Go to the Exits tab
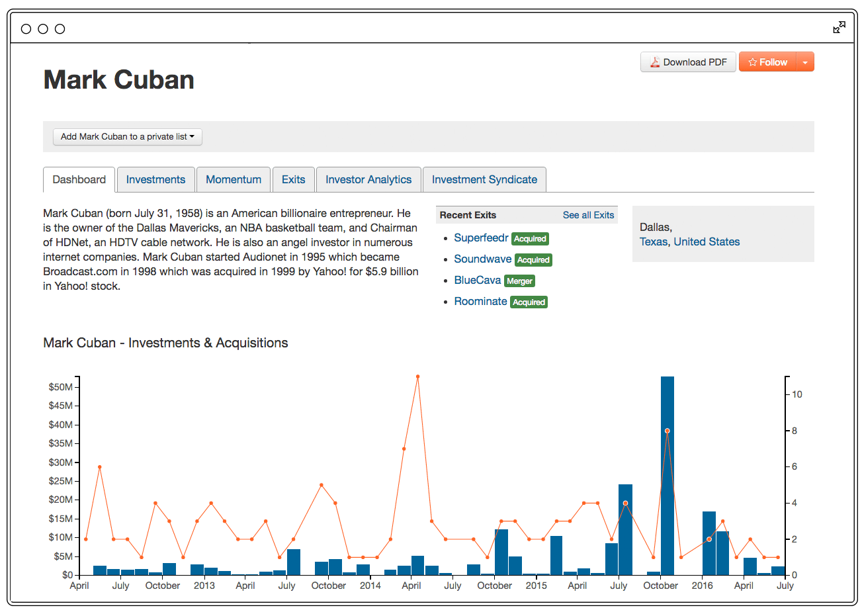 [294, 180]
